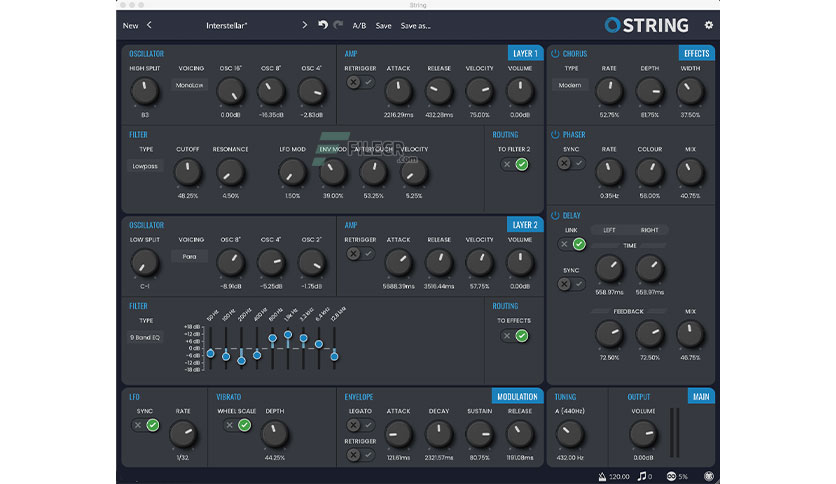Viewport: 836px width, 484px height.
Task: Toggle Layer 1 To Filter 2 routing switch
Action: pyautogui.click(x=515, y=164)
